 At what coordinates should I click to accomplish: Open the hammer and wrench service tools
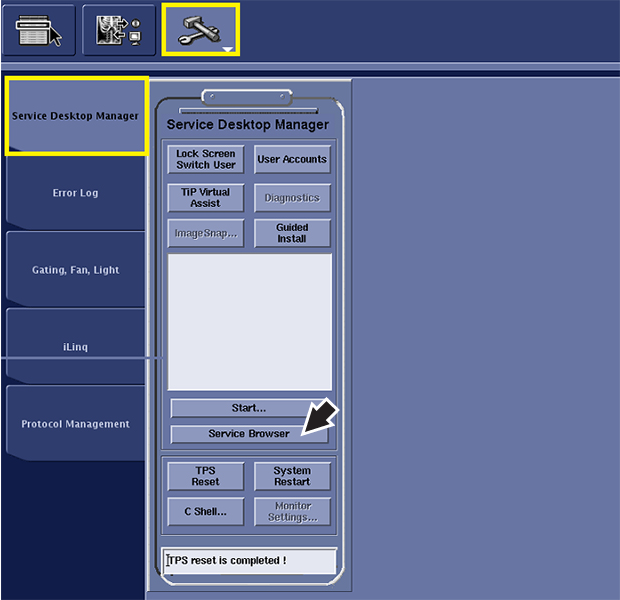(200, 30)
